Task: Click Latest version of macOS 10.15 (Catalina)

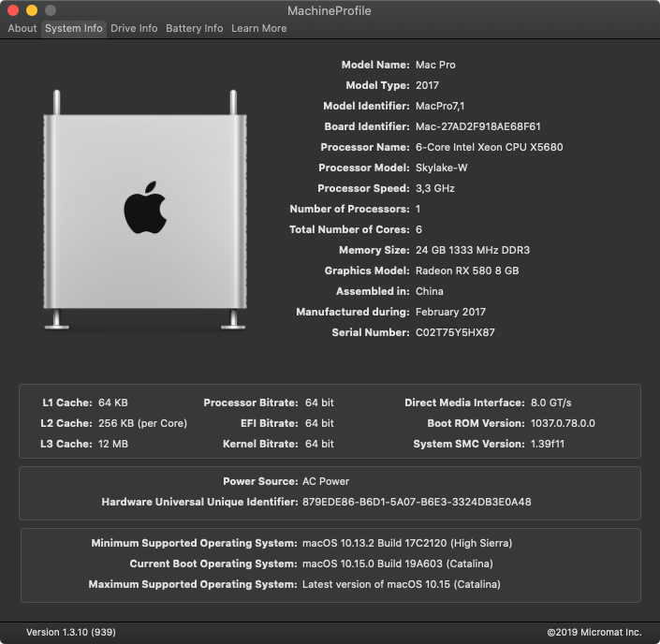Action: click(x=401, y=585)
